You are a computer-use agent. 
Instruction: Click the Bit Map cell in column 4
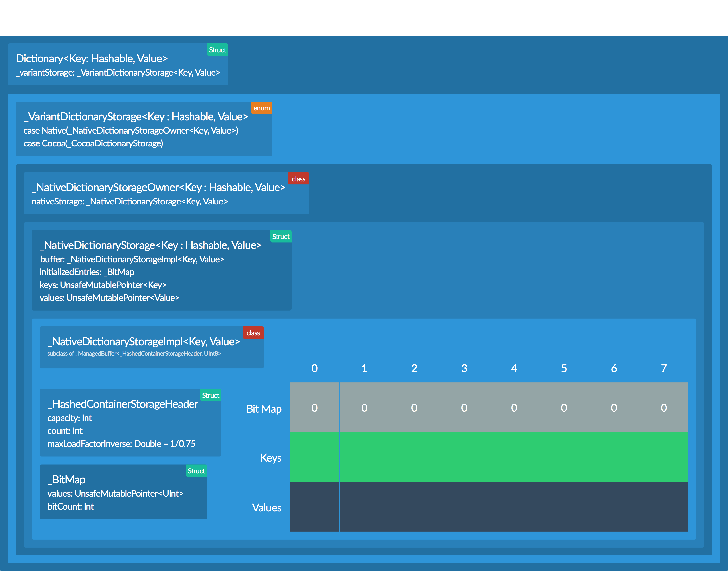coord(514,407)
